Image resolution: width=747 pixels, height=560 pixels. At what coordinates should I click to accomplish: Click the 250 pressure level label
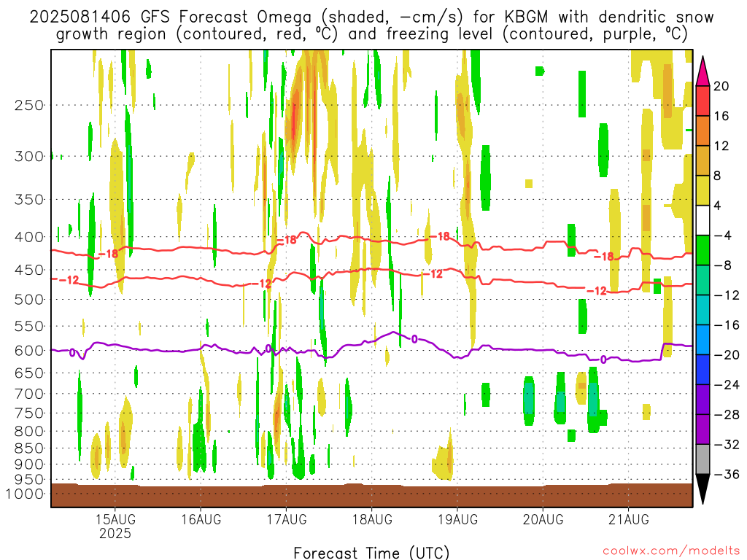[29, 105]
